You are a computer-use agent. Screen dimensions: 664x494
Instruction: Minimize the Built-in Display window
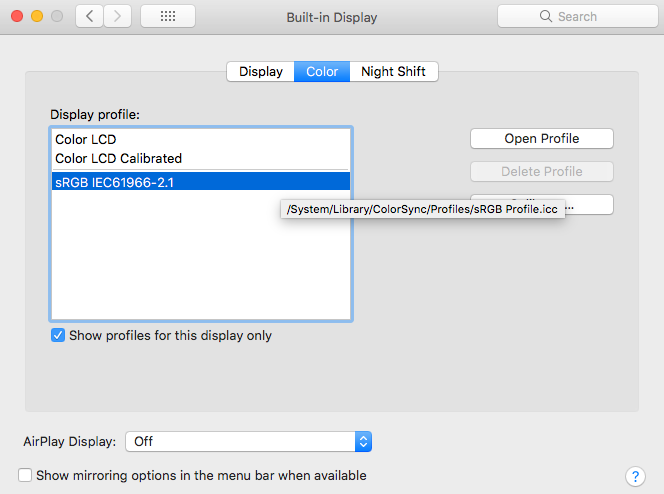coord(37,16)
